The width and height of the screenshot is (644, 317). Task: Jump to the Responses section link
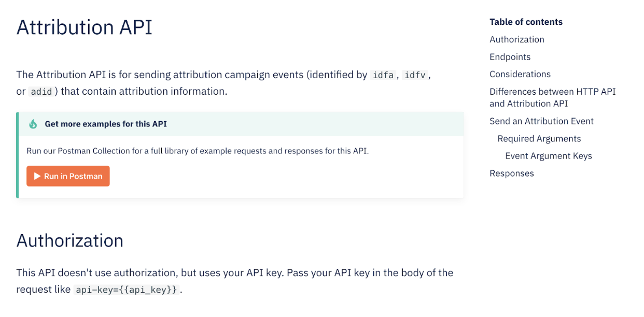click(x=511, y=173)
